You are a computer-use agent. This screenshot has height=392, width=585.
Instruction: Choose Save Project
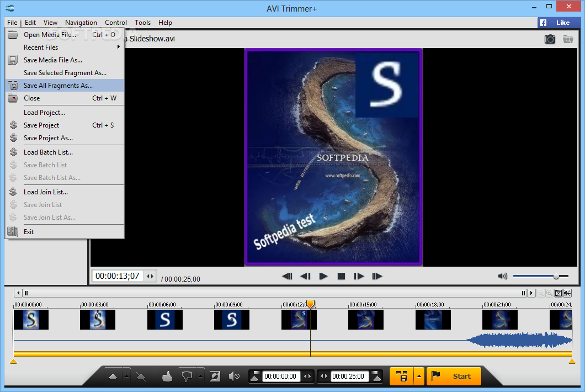(65, 125)
